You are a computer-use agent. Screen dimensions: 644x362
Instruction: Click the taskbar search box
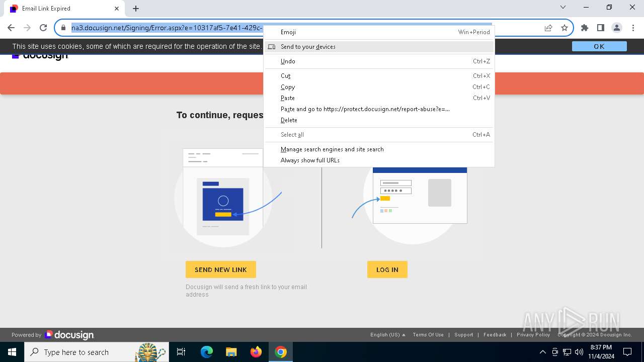tap(96, 352)
